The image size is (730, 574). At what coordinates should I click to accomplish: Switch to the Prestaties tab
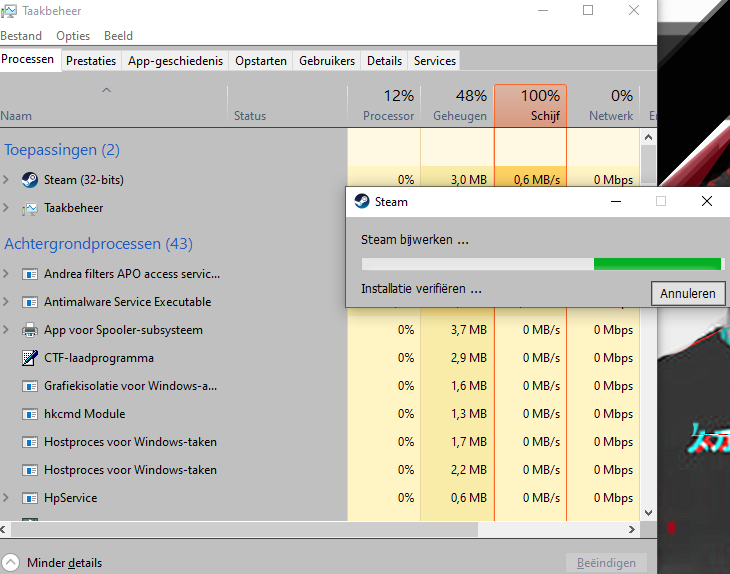(91, 61)
